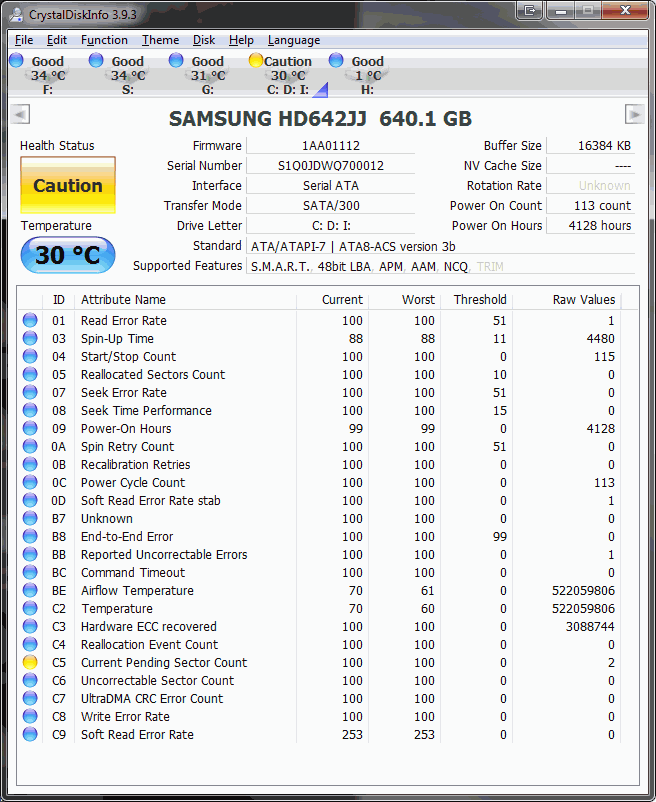The height and width of the screenshot is (802, 656).
Task: Open the Language menu
Action: pyautogui.click(x=294, y=40)
